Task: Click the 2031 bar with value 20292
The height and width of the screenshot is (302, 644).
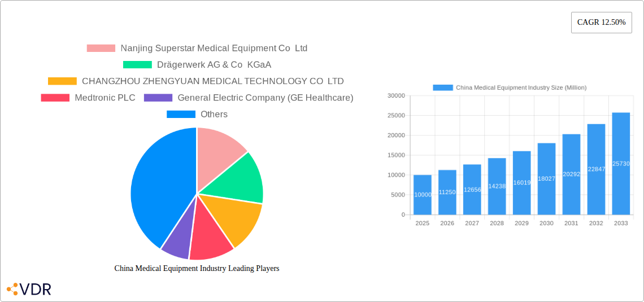Action: [571, 174]
